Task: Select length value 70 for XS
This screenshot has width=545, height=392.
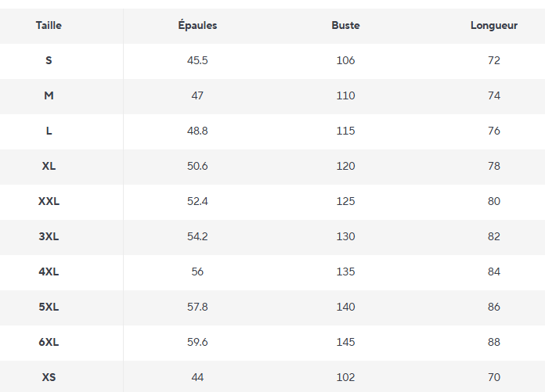Action: pos(494,377)
